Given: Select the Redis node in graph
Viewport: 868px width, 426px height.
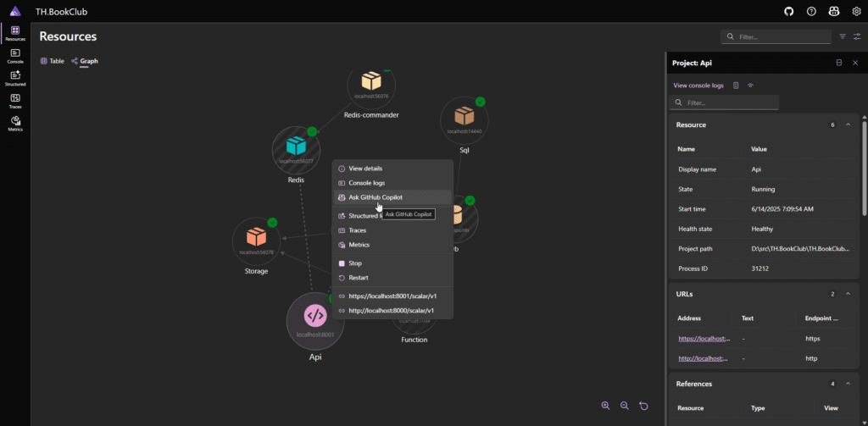Looking at the screenshot, I should click(x=296, y=149).
